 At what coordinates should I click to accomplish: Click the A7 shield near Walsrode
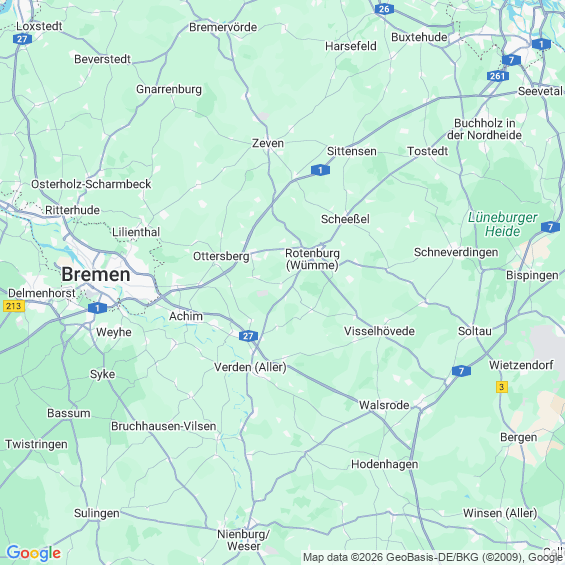(461, 371)
